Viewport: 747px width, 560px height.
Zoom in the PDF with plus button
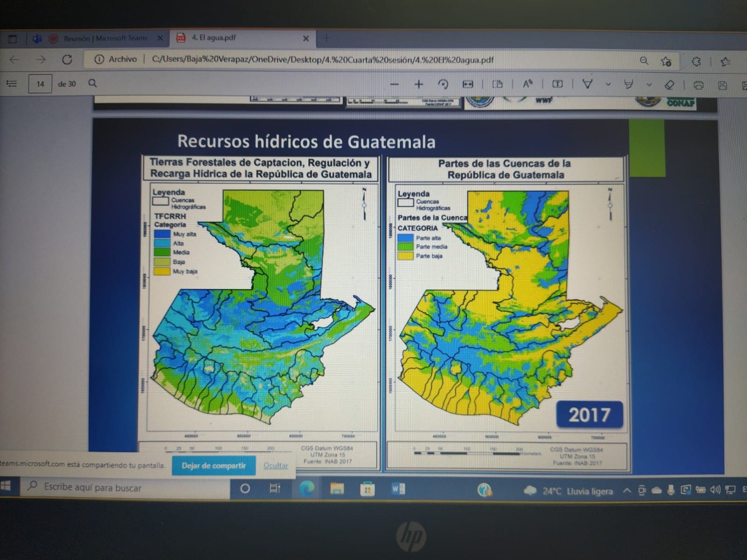418,85
